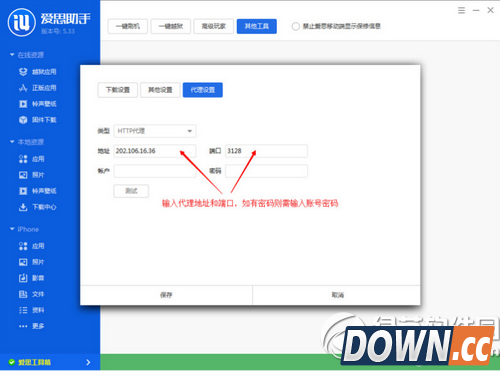Click the 端口 port field showing 3128
The image size is (500, 371).
(x=266, y=151)
